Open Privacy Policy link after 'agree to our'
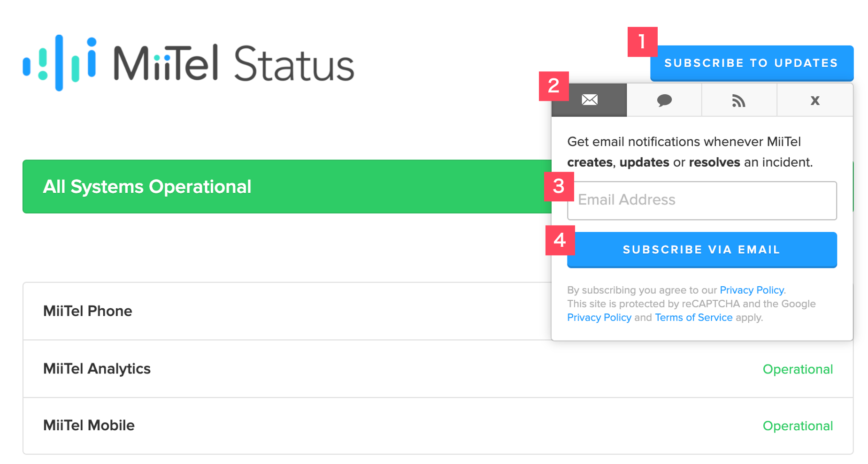The width and height of the screenshot is (868, 464). point(752,290)
